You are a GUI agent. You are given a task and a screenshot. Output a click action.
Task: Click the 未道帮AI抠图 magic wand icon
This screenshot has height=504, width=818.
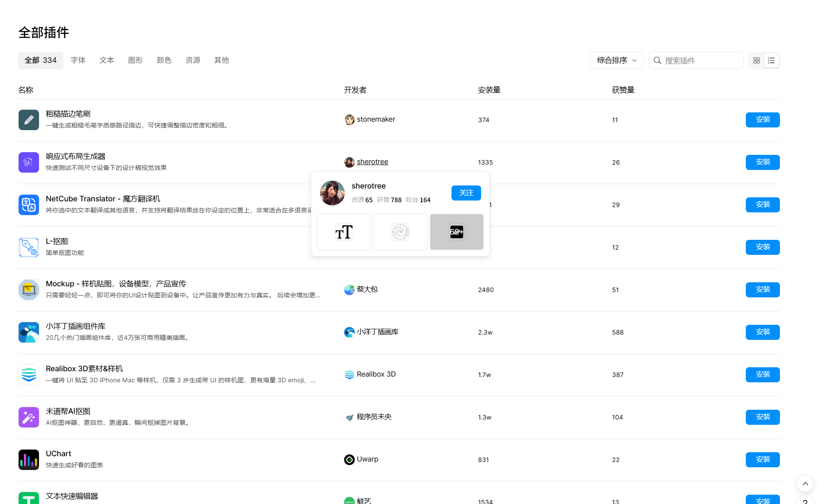point(29,417)
